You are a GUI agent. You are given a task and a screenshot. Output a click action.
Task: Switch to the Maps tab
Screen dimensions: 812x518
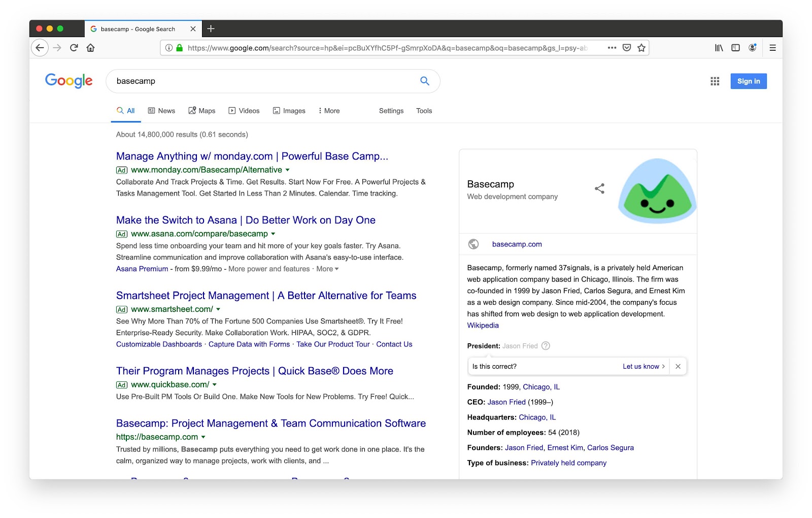coord(202,111)
